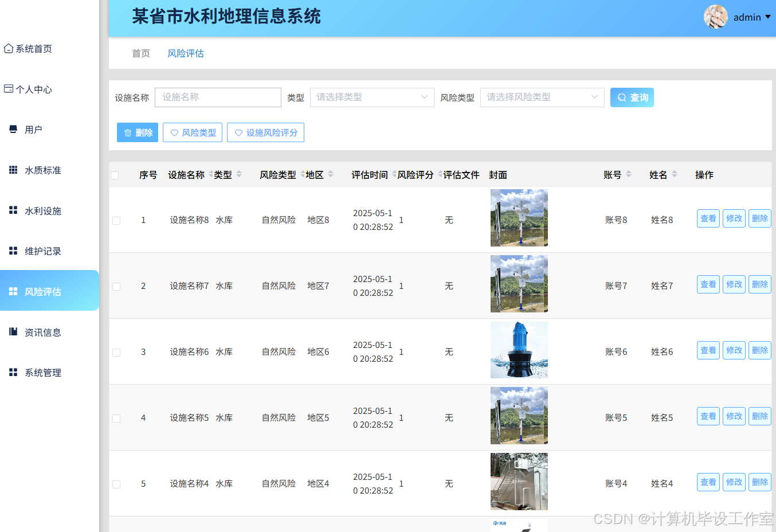
Task: Open cover image of 设施名称4 row
Action: coord(519,482)
